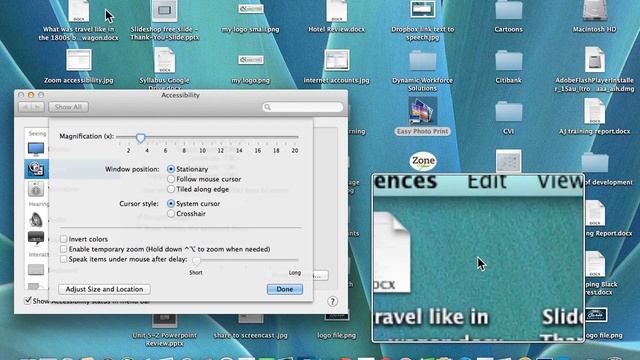Select Follow mouse cursor option
640x360 pixels.
pos(171,179)
